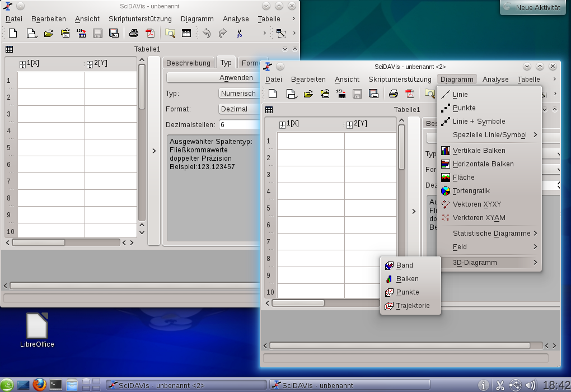571x392 pixels.
Task: Select Tortengrafik pie chart entry
Action: click(489, 191)
